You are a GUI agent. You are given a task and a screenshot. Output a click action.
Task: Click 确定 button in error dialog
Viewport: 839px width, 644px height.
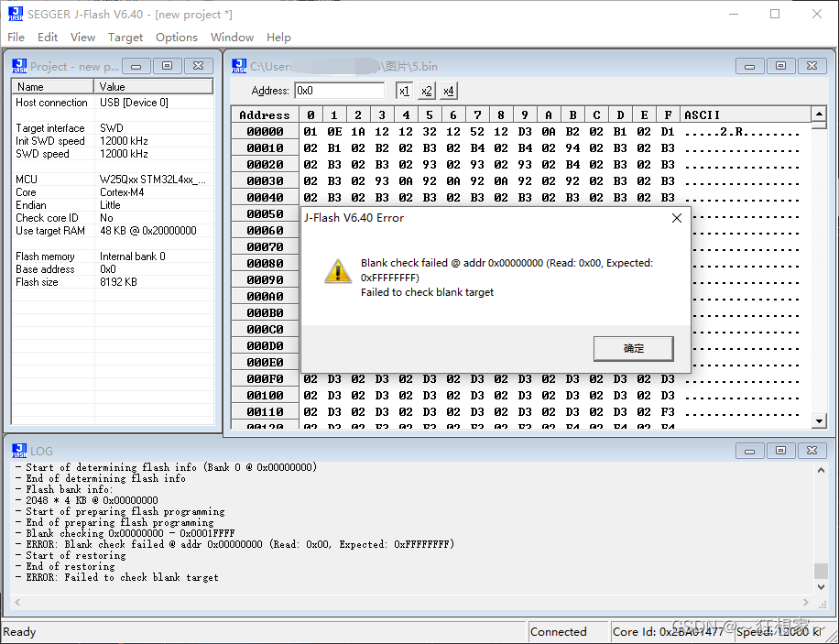click(x=634, y=348)
